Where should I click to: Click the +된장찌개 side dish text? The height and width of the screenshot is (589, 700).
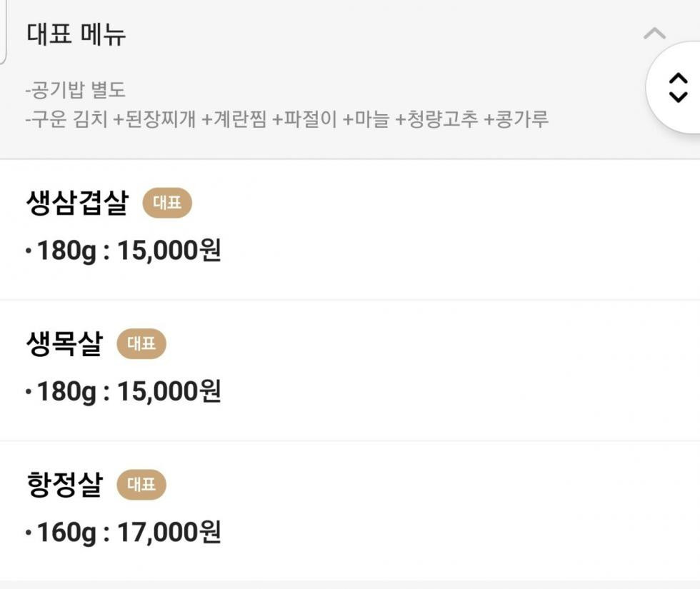(x=154, y=119)
